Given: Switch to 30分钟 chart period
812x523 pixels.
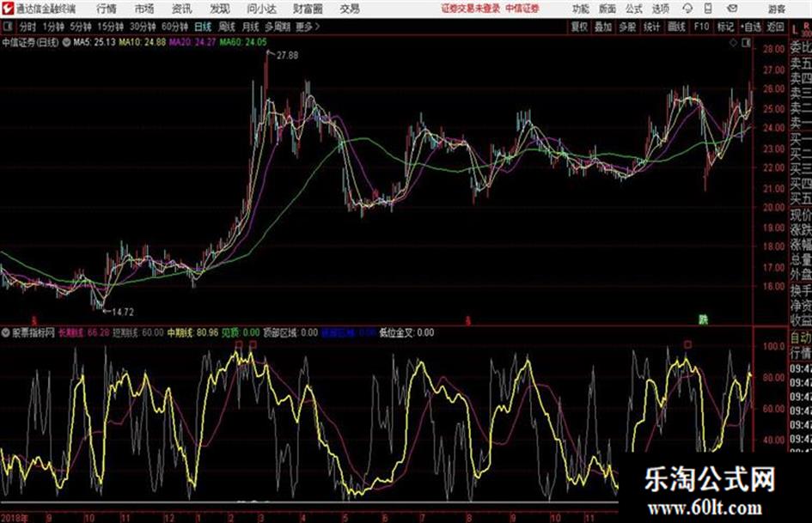Looking at the screenshot, I should [143, 27].
